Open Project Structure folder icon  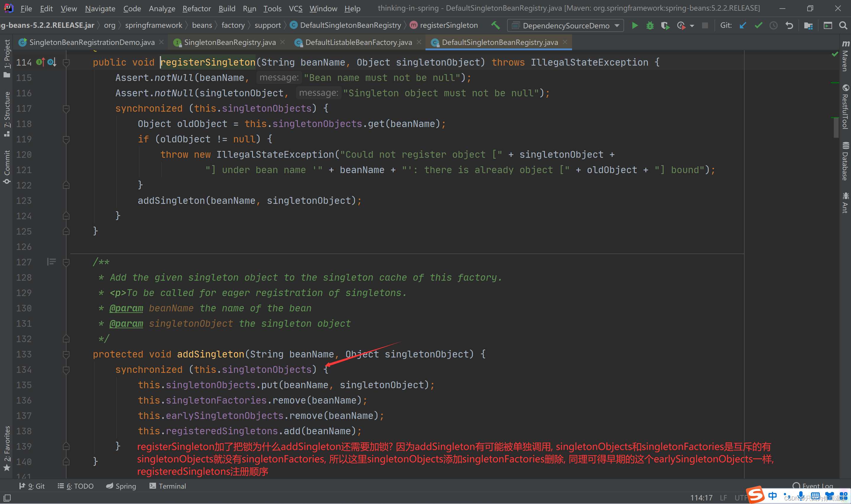(808, 25)
